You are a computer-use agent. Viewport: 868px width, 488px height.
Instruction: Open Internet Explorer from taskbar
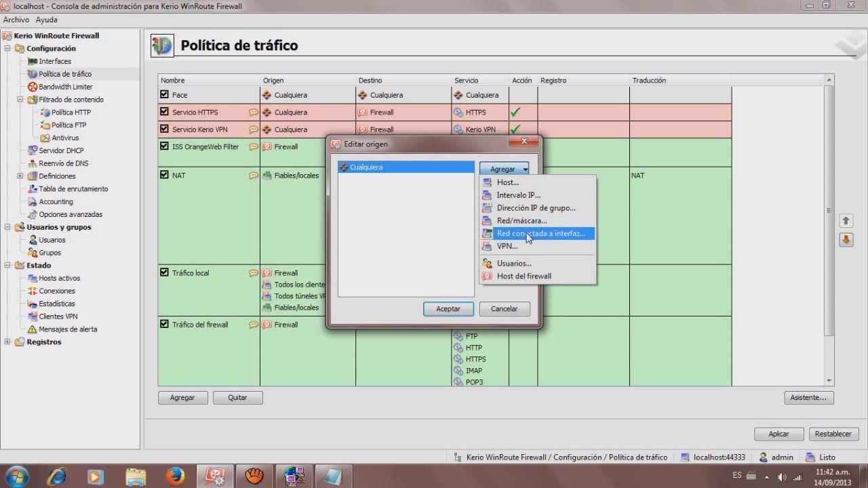pos(57,476)
